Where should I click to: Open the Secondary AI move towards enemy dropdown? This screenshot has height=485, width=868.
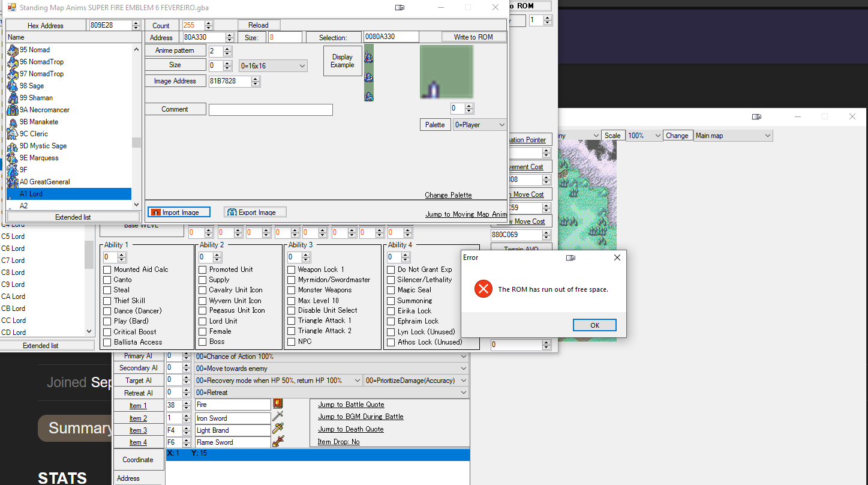pos(331,369)
